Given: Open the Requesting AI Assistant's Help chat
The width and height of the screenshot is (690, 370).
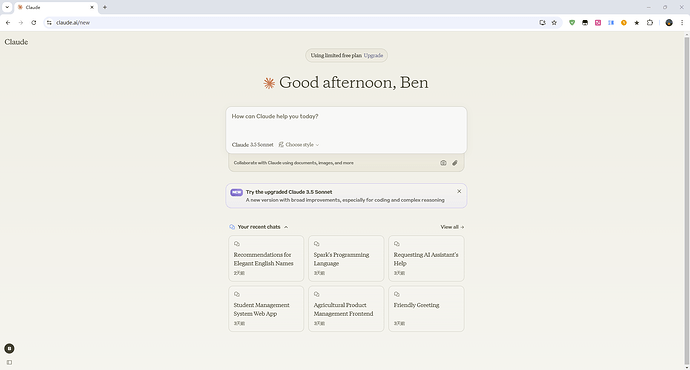Looking at the screenshot, I should click(x=426, y=258).
